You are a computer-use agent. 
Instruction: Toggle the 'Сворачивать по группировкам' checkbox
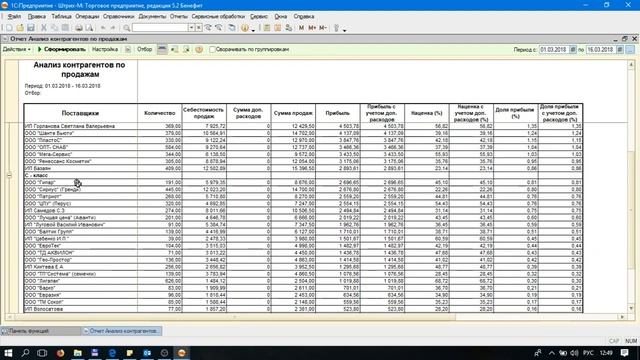click(212, 49)
